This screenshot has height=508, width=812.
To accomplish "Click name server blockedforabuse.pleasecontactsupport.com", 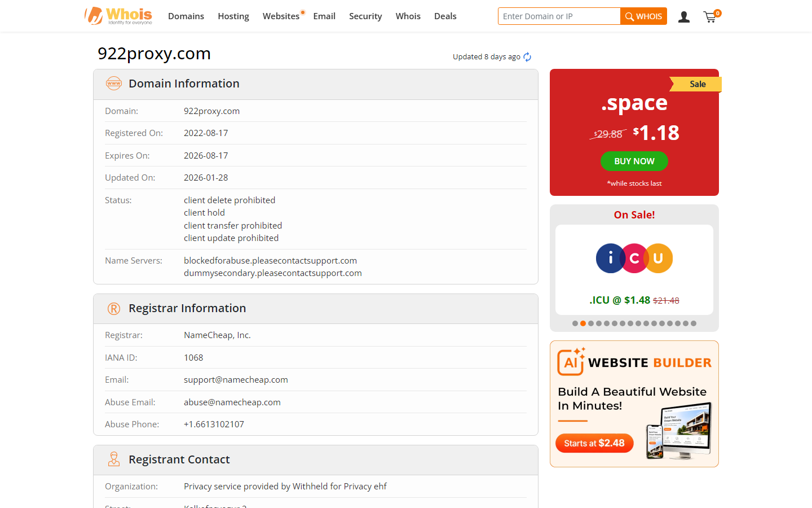I will point(270,261).
